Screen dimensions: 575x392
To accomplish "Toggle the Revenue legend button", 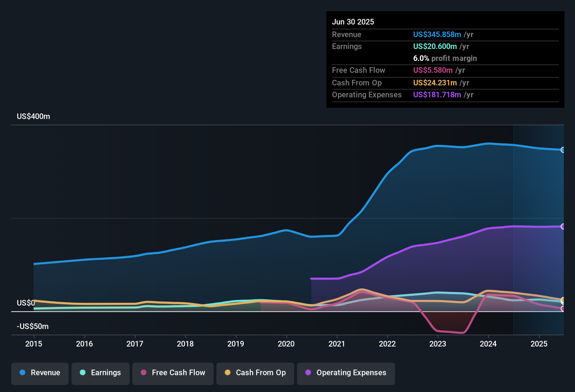I will point(40,373).
